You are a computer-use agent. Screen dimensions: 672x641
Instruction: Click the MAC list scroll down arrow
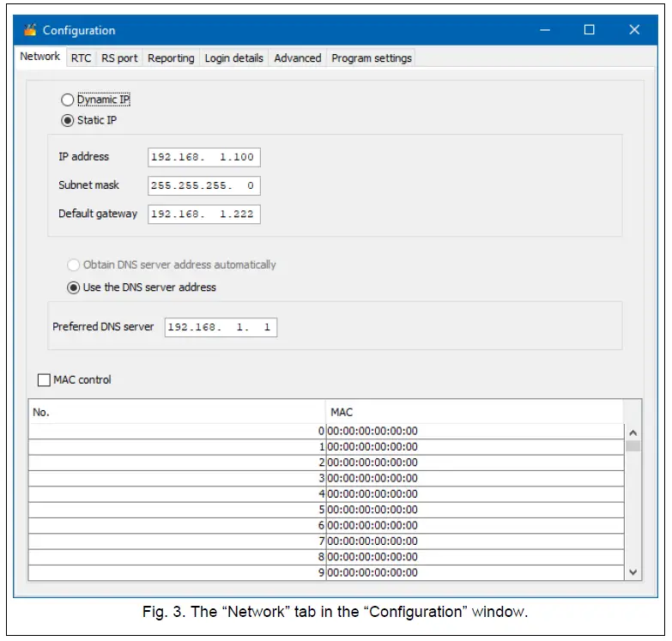click(633, 572)
